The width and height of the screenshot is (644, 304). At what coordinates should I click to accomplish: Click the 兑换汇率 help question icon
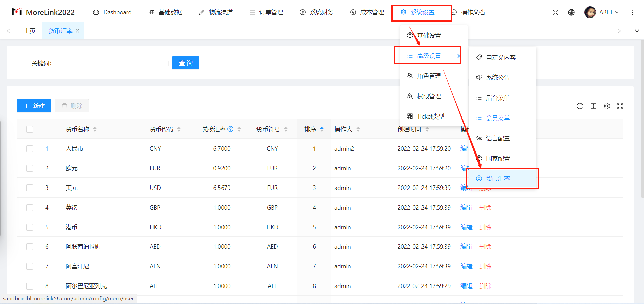pyautogui.click(x=230, y=129)
